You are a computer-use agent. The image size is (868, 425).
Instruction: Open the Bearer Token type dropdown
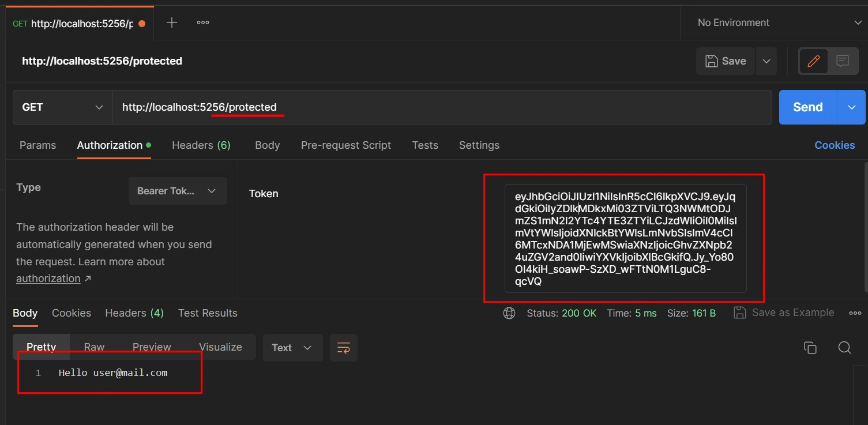pyautogui.click(x=178, y=191)
